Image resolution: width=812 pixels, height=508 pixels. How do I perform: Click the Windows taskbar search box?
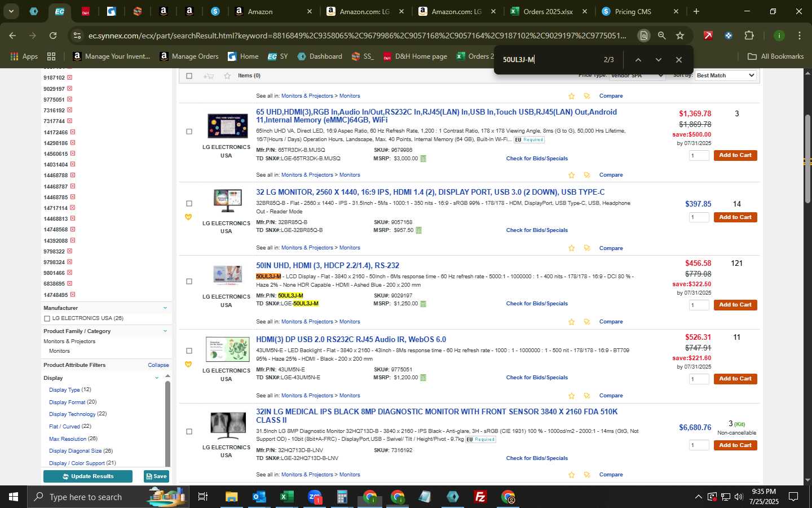click(107, 497)
